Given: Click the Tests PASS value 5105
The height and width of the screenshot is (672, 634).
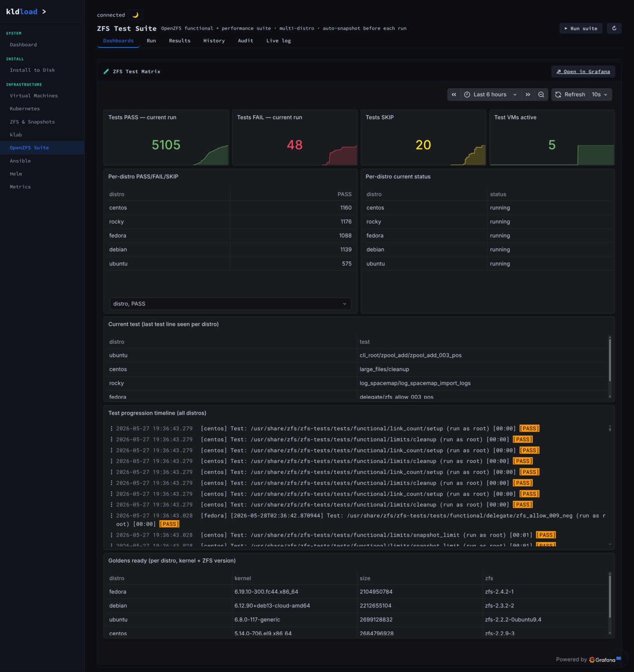Looking at the screenshot, I should 166,145.
